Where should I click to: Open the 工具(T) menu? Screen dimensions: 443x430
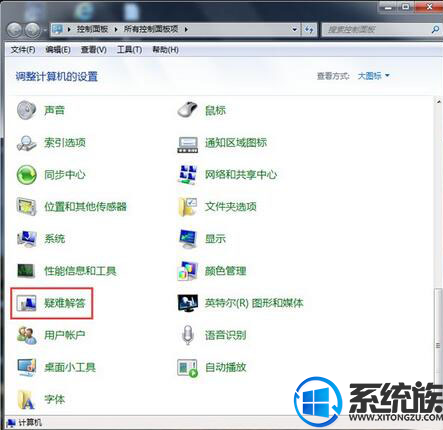[x=129, y=50]
